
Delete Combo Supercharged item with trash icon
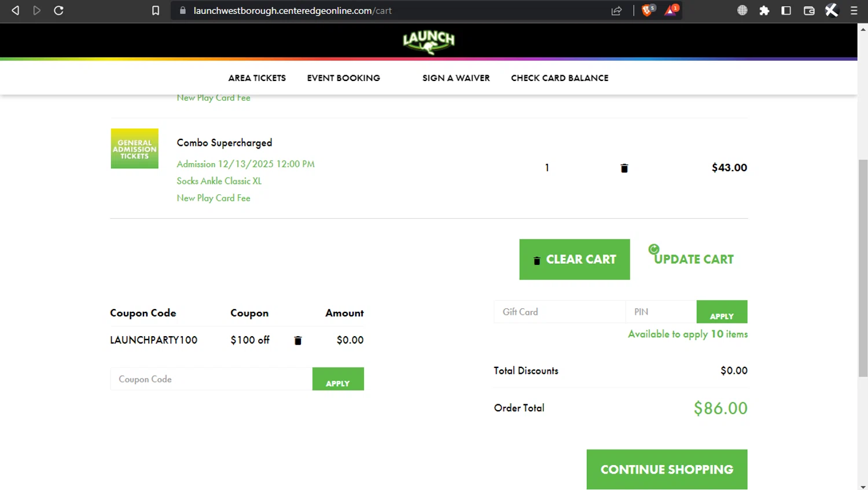click(624, 168)
